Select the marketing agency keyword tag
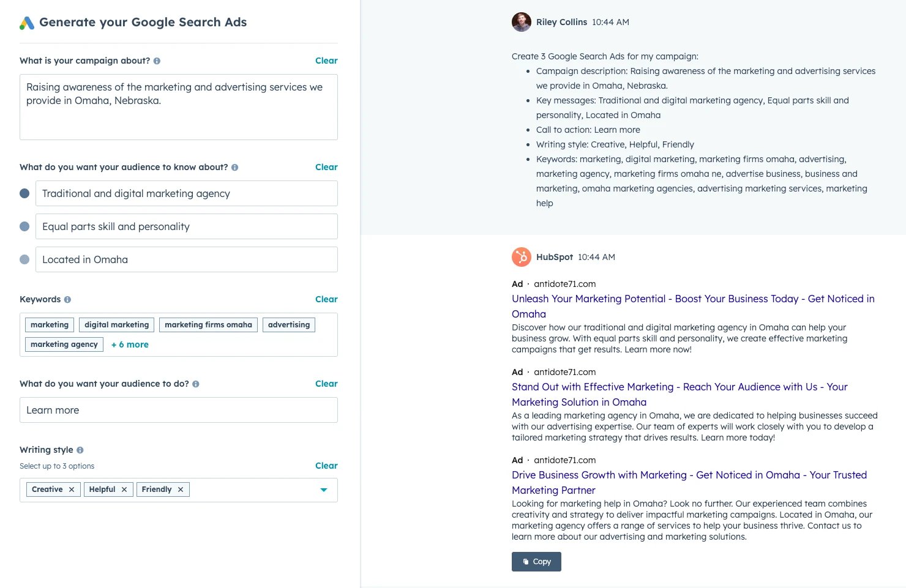 64,344
